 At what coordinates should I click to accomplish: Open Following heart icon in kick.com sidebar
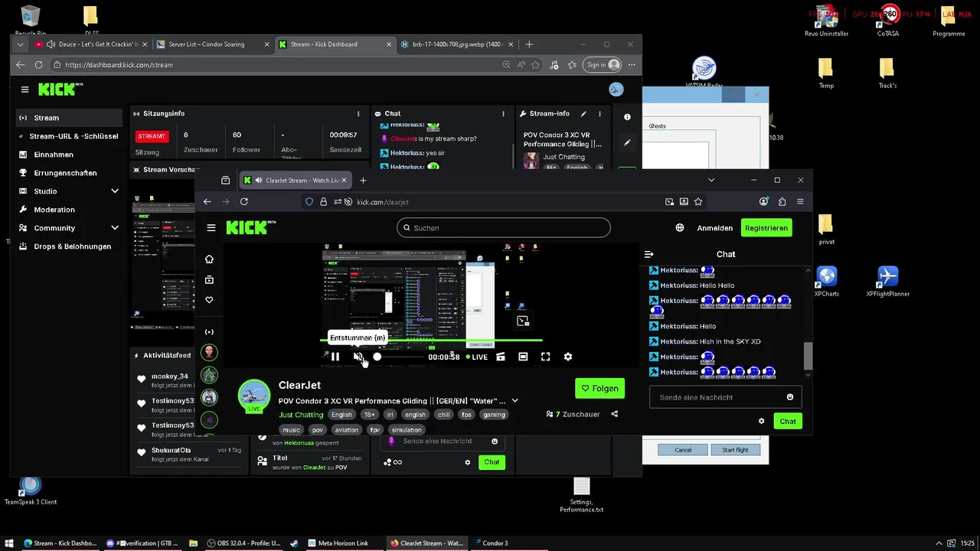pyautogui.click(x=209, y=300)
